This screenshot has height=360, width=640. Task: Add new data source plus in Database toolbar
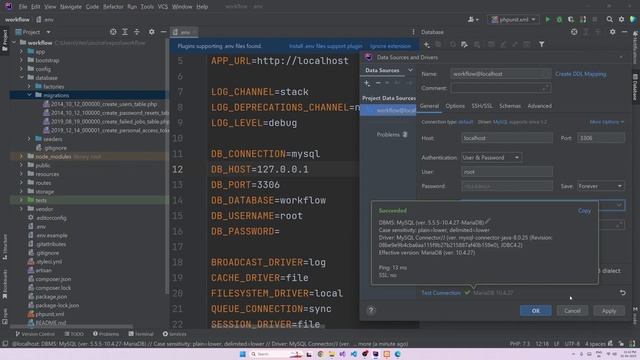[x=427, y=44]
